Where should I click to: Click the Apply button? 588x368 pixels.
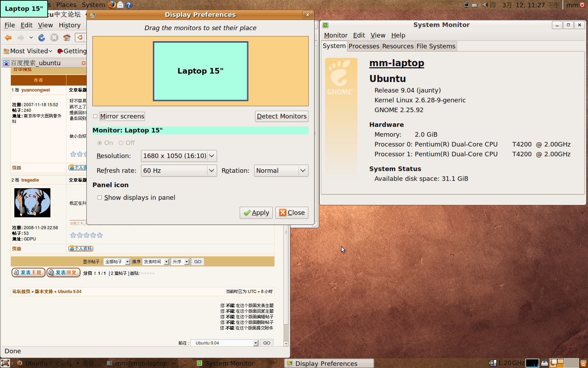point(257,213)
